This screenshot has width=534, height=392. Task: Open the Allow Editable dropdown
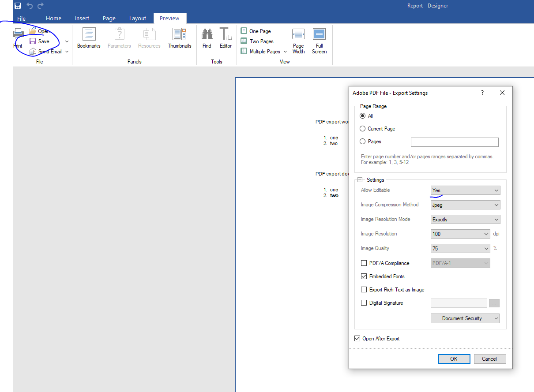pos(466,190)
